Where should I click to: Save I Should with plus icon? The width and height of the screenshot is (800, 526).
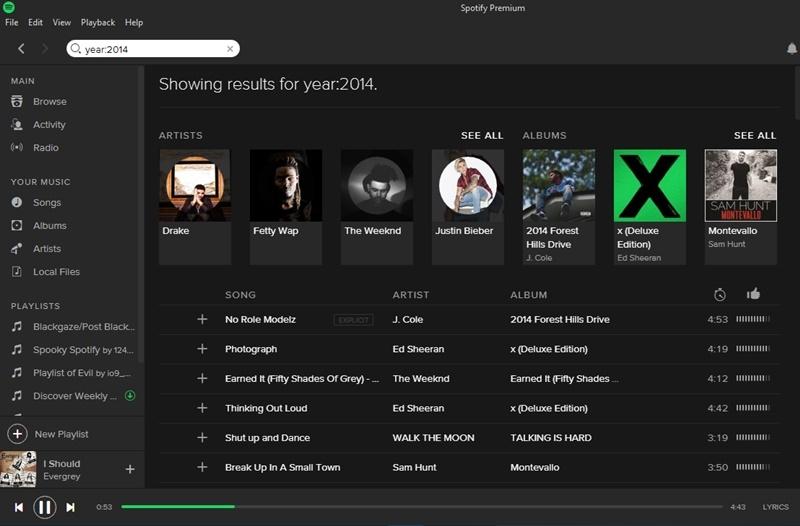pos(130,469)
